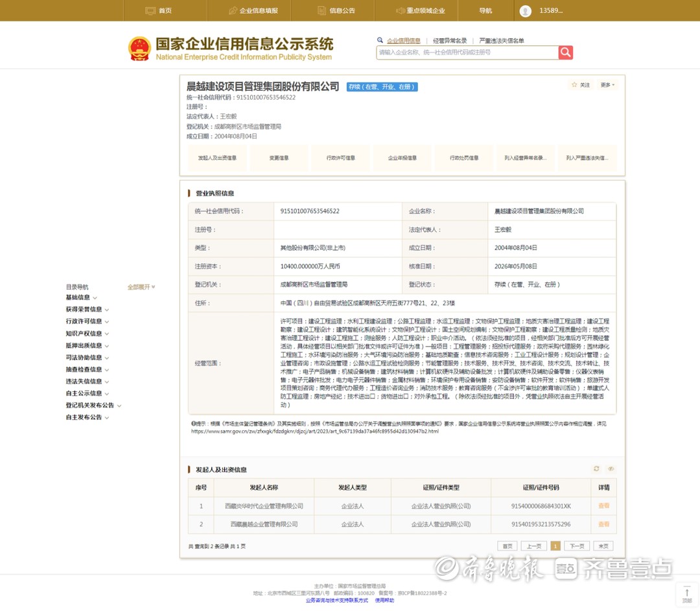Select the 企业信用信息 search tab
Image resolution: width=700 pixels, height=611 pixels.
404,41
